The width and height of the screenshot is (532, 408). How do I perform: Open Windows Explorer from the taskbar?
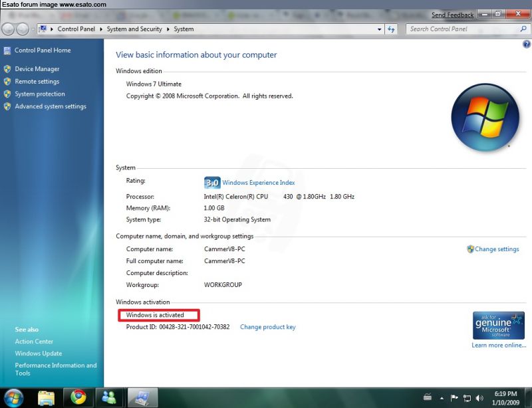point(46,398)
